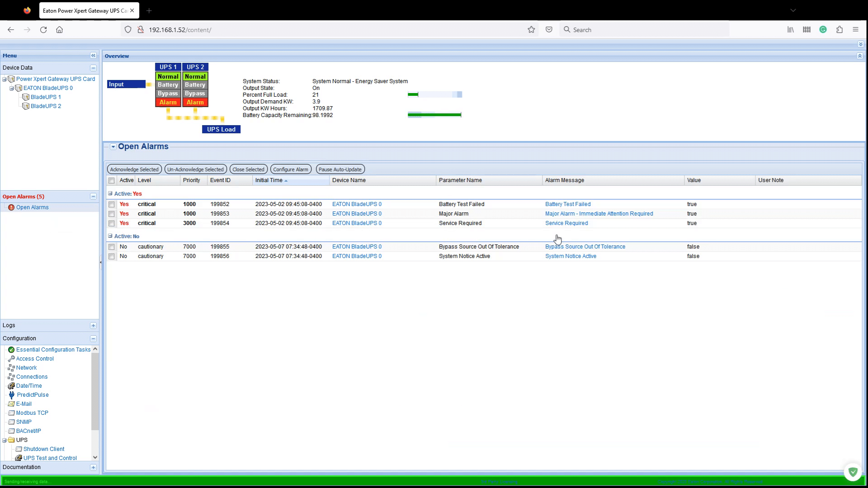Click the SNMP configuration icon
Image resolution: width=868 pixels, height=488 pixels.
coord(11,422)
